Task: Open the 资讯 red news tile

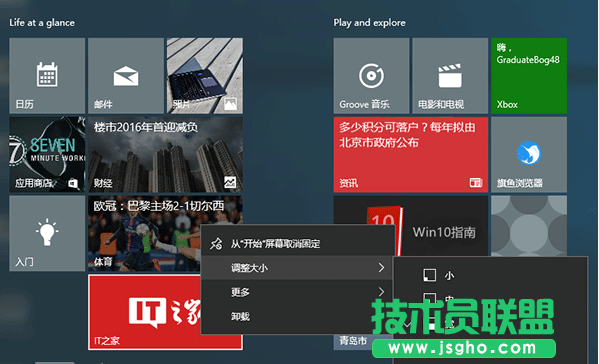Action: coord(411,154)
